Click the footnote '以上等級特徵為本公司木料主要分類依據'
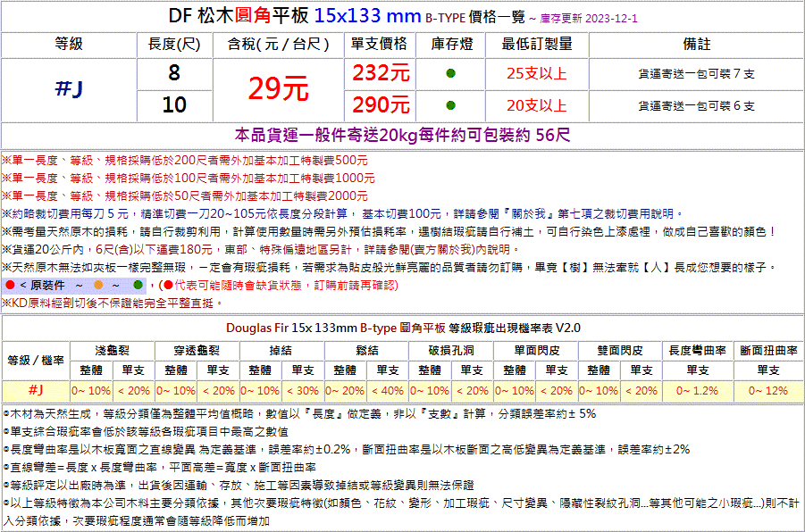Screen dimensions: 805x532 click(401, 512)
